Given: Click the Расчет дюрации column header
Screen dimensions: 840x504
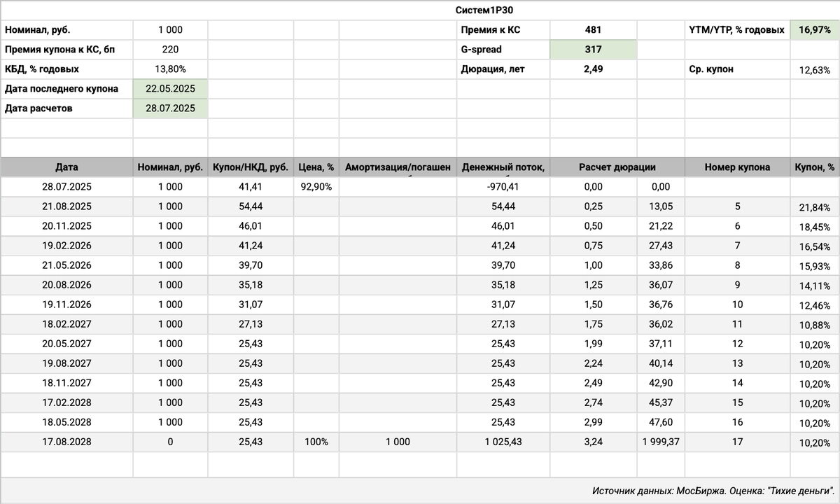Looking at the screenshot, I should [617, 167].
